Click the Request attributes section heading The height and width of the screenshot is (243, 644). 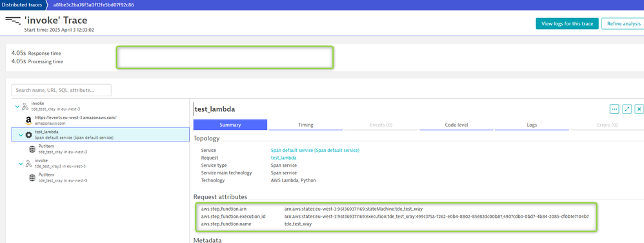pos(221,197)
